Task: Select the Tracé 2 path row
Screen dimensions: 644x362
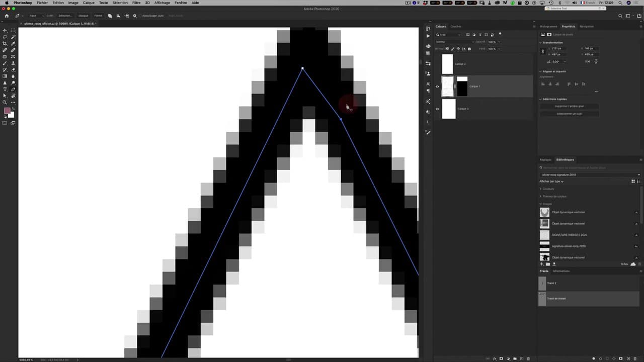Action: click(589, 283)
